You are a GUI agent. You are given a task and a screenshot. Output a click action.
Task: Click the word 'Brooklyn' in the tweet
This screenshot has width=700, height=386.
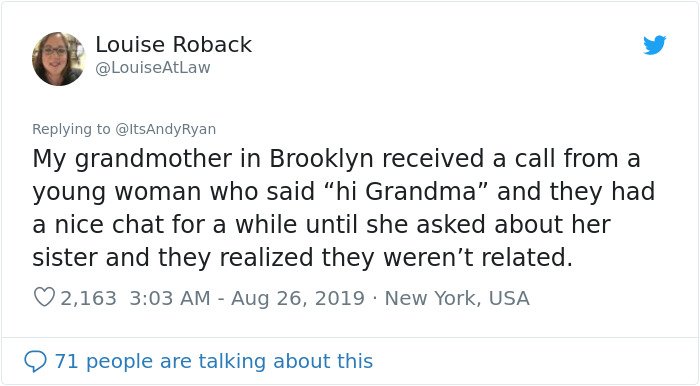pos(321,159)
